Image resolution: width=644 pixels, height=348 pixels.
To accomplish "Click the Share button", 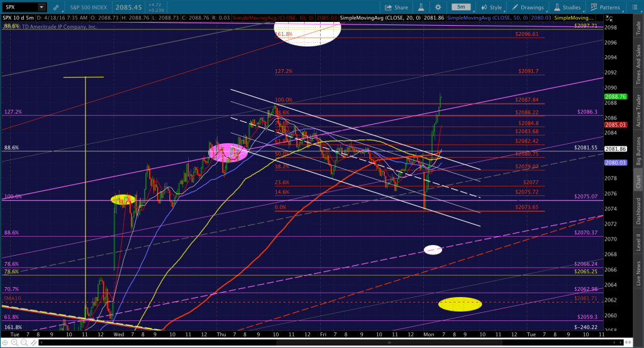I will tap(396, 8).
